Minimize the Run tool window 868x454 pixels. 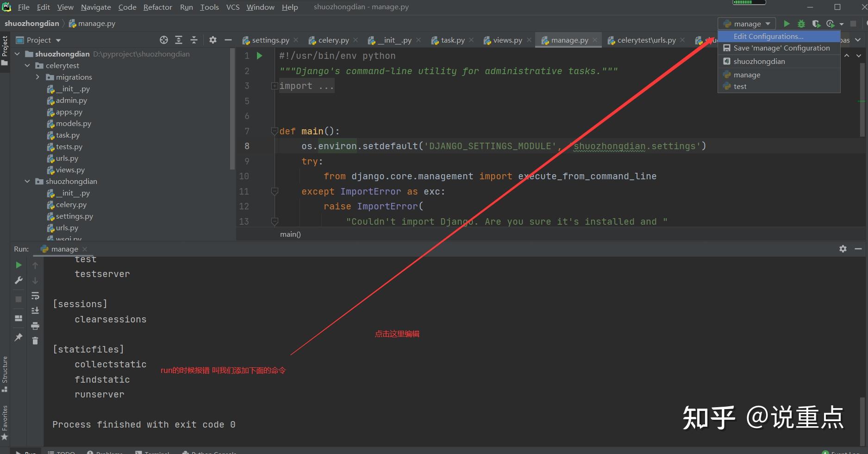click(x=858, y=249)
